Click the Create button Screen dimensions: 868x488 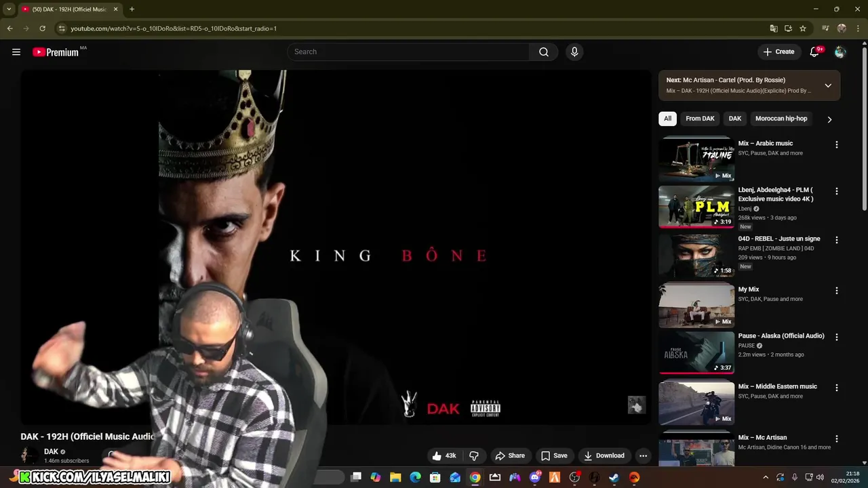coord(778,52)
